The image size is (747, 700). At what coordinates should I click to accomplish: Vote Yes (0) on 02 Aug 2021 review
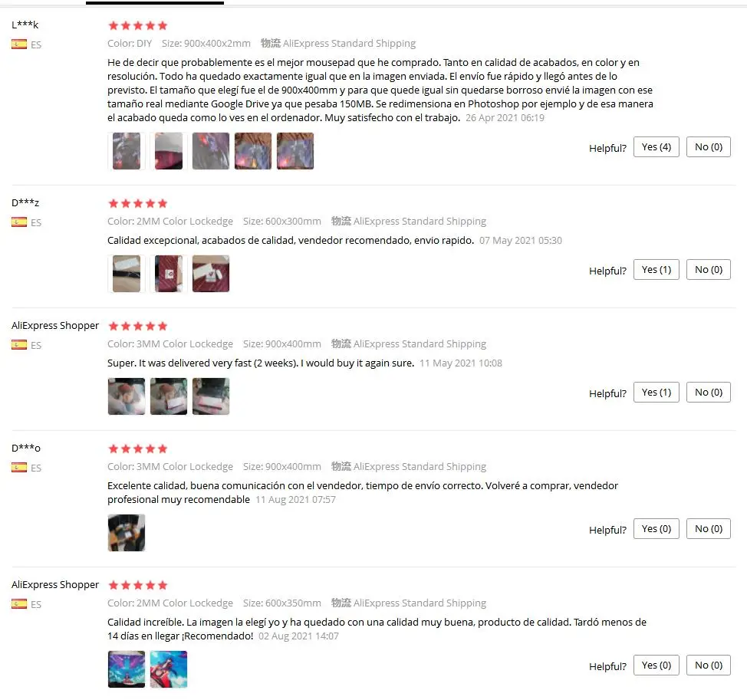tap(656, 665)
